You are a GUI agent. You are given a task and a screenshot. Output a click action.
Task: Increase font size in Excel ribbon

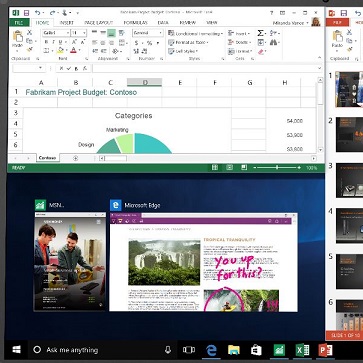75,42
